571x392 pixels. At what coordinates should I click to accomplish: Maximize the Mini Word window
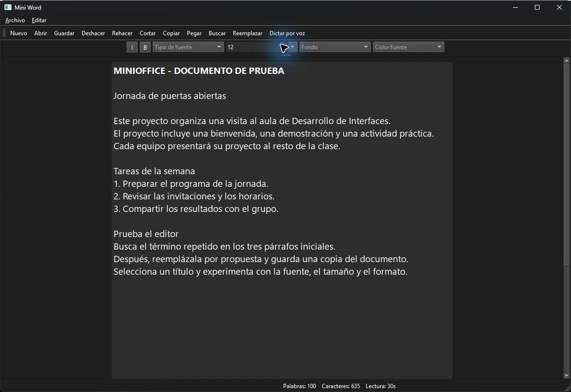coord(537,7)
